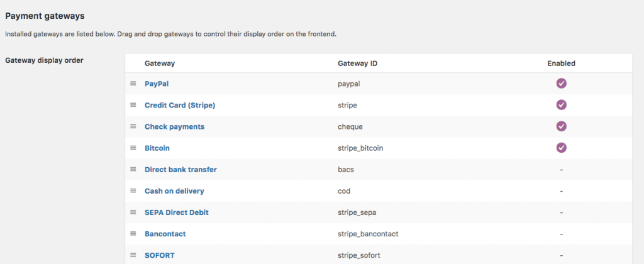Click drag handle for Credit Card (Stripe)

[x=133, y=105]
